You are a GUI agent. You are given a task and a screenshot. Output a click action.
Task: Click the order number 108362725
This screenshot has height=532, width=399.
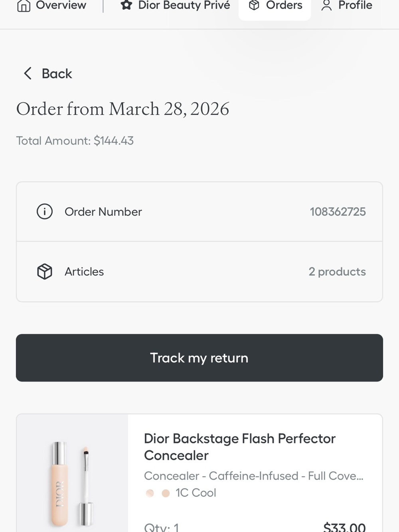(x=338, y=212)
